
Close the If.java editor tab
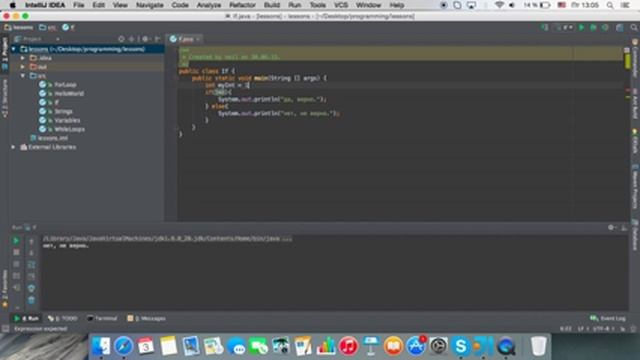198,39
